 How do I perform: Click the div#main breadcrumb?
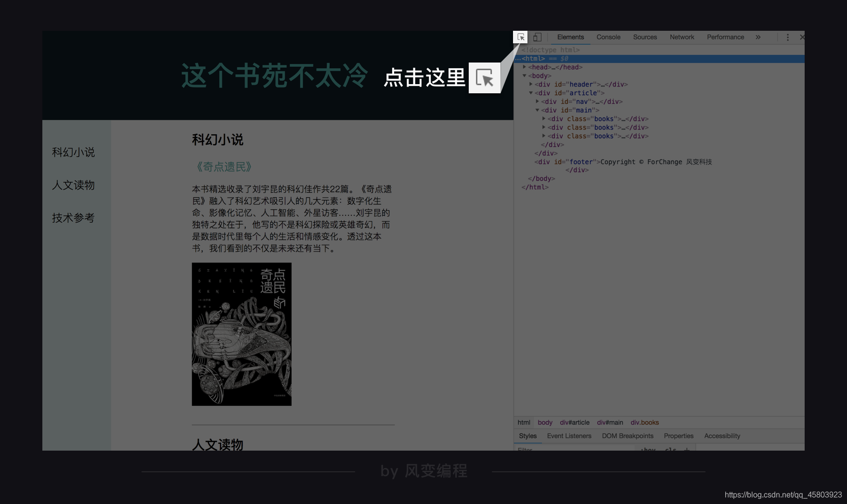(x=610, y=422)
